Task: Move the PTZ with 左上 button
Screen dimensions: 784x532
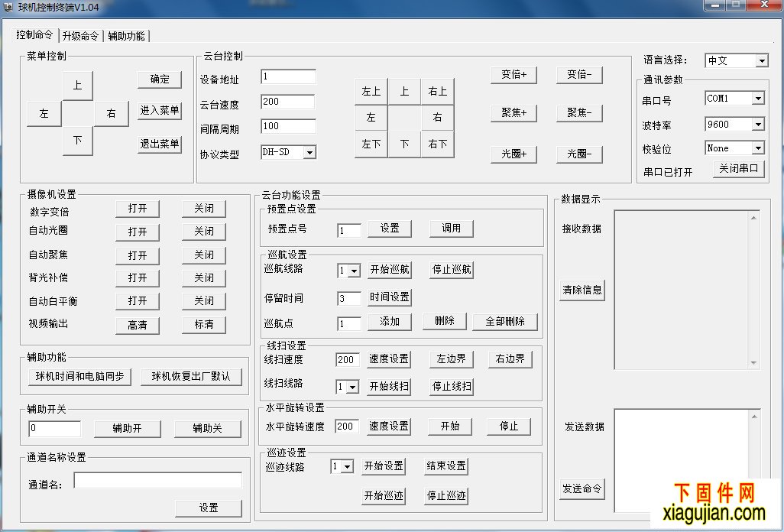Action: point(371,92)
